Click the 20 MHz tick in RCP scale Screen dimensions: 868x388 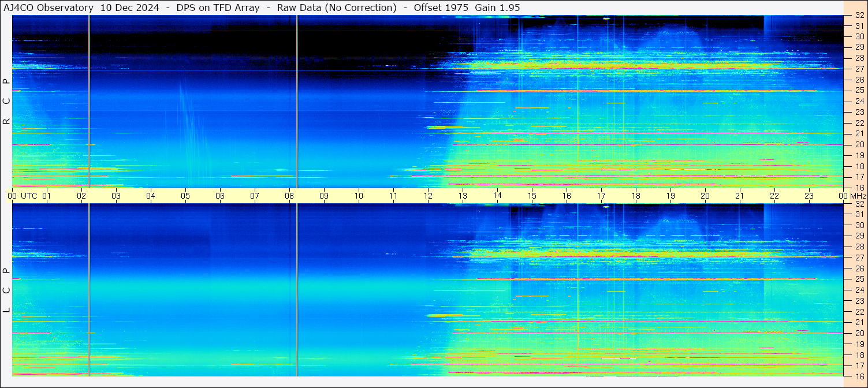(859, 144)
